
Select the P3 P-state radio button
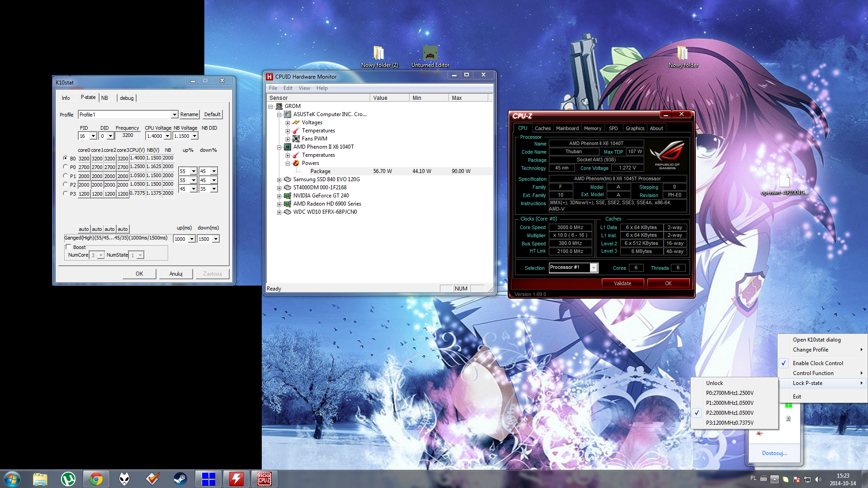click(x=66, y=193)
